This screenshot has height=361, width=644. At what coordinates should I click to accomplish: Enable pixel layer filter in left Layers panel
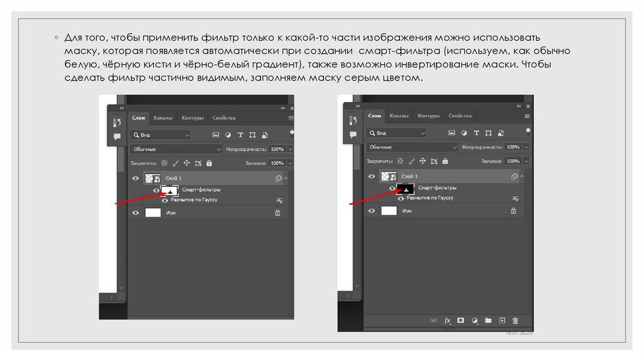click(x=216, y=135)
